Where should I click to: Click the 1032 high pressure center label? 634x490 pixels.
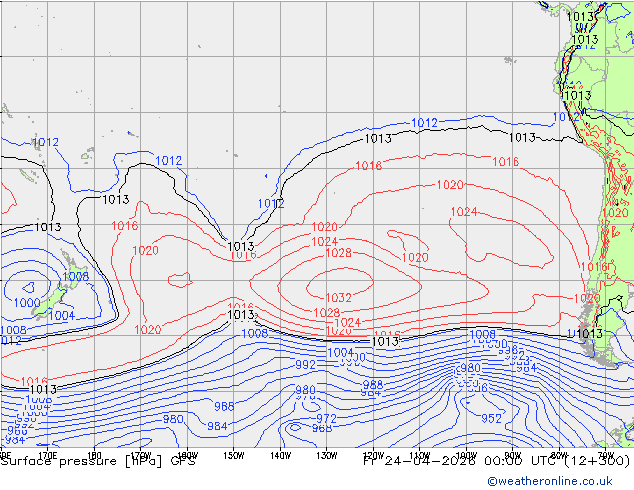pyautogui.click(x=338, y=298)
